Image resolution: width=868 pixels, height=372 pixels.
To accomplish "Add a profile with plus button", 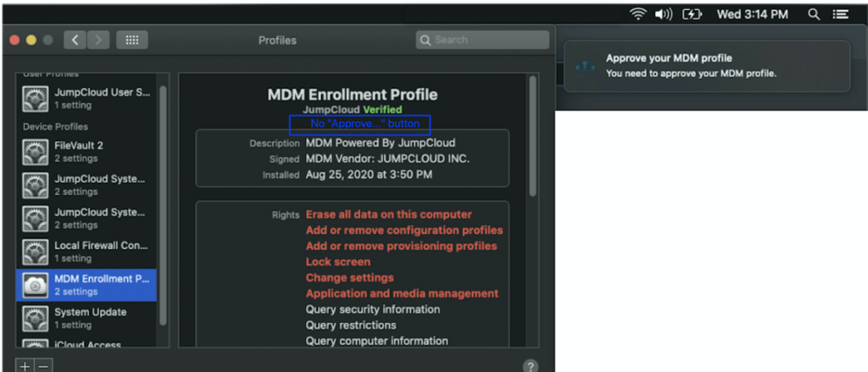I will point(25,366).
